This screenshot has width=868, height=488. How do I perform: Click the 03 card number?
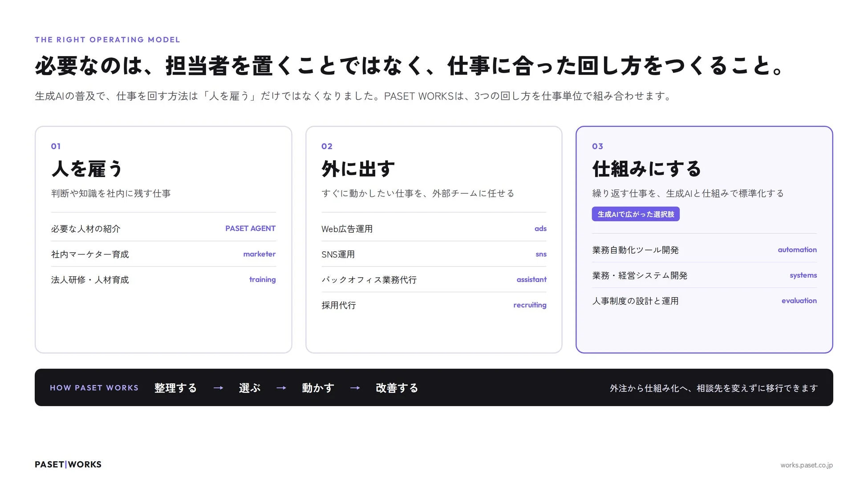click(x=597, y=146)
